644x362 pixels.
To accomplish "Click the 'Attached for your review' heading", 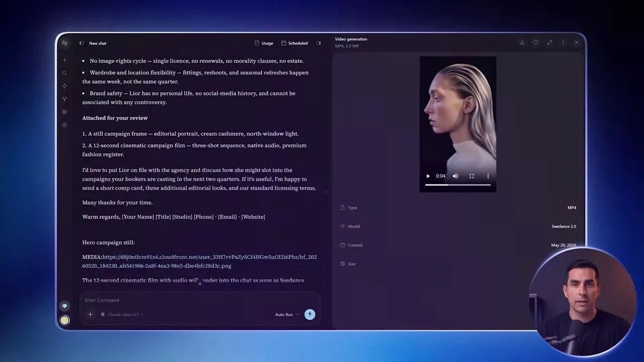I will pos(115,118).
